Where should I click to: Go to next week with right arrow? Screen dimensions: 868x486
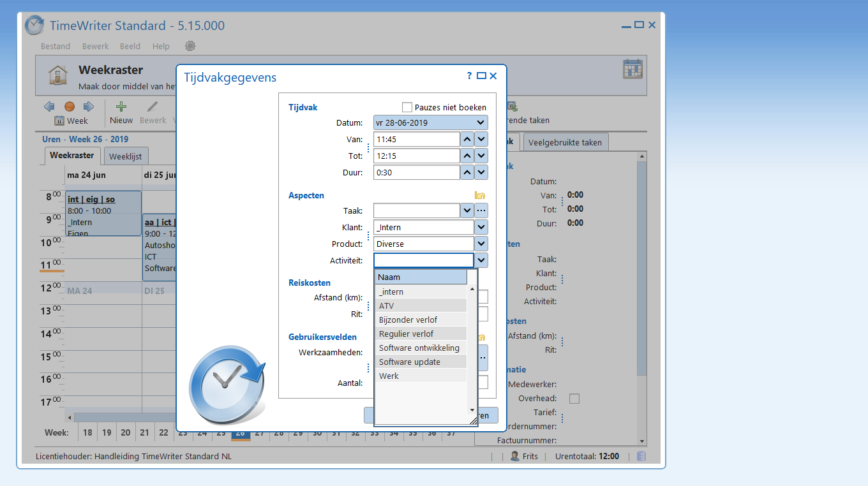(x=89, y=107)
